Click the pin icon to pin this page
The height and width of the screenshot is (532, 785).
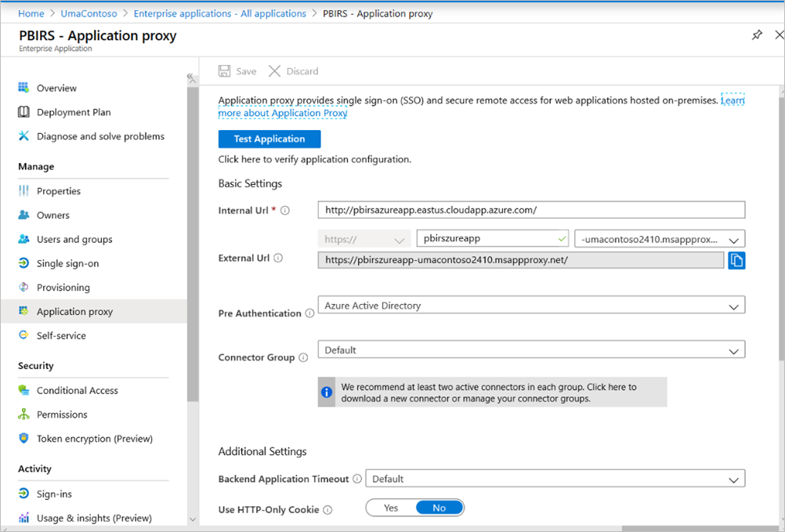pyautogui.click(x=757, y=34)
